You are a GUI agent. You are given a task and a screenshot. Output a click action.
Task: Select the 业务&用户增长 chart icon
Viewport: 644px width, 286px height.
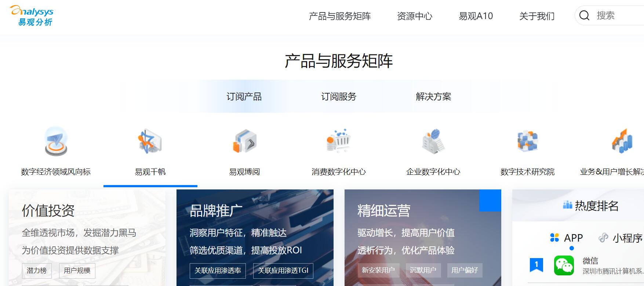tap(622, 141)
